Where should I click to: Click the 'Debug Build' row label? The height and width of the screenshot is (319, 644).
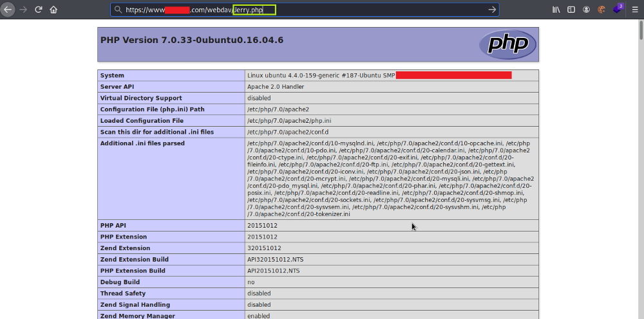[x=120, y=282]
